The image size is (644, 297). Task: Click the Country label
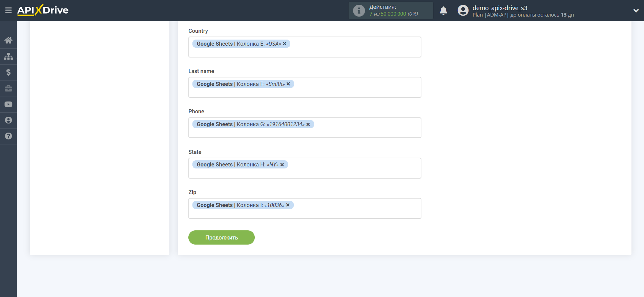[198, 31]
